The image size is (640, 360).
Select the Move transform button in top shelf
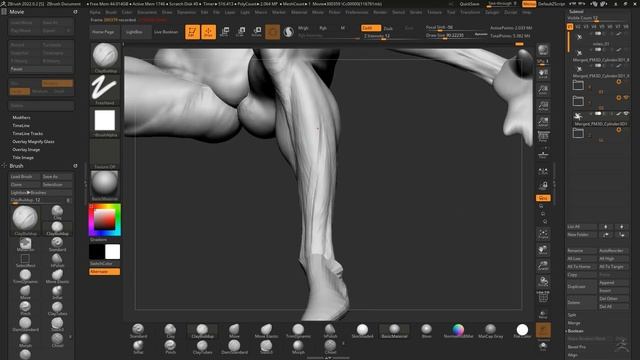(224, 32)
